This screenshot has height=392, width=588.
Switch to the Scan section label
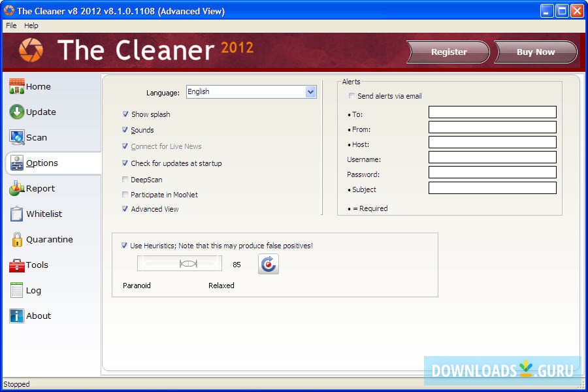coord(37,138)
